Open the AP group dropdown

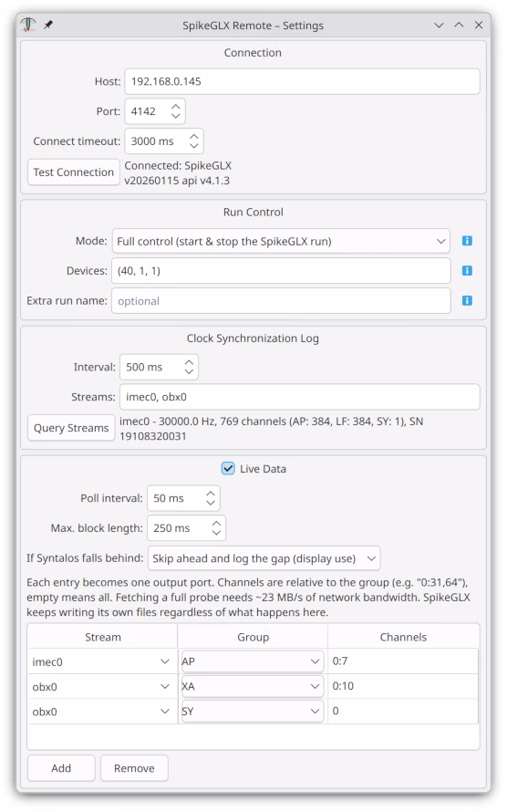253,661
